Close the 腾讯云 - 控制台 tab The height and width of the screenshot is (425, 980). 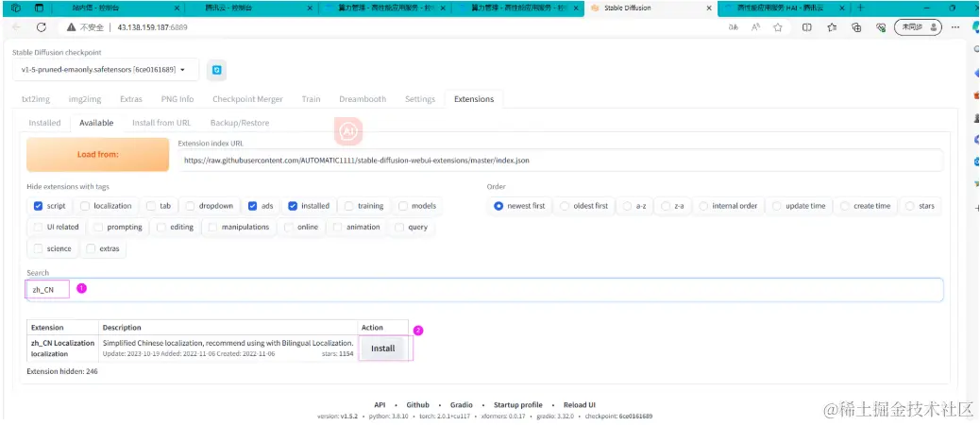311,8
